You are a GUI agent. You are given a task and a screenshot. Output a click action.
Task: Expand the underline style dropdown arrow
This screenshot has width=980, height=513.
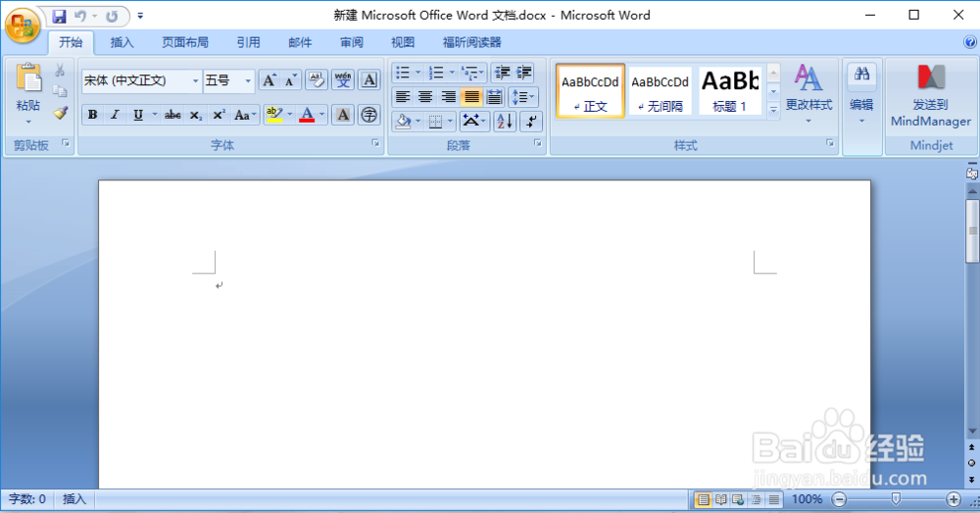[155, 115]
